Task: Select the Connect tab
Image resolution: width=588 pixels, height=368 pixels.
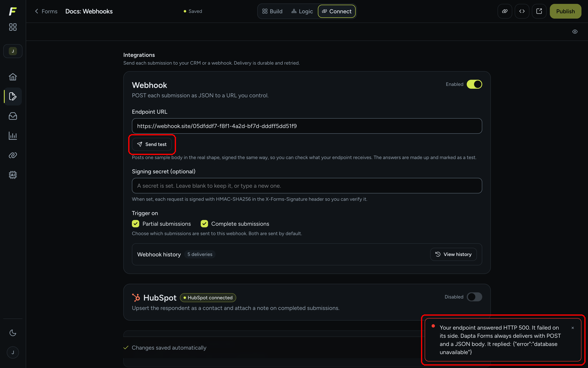Action: coord(337,11)
